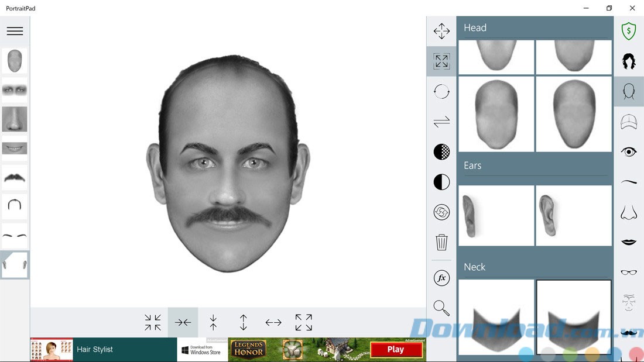The image size is (644, 362).
Task: Click the shrink inward arrows button
Action: pos(153,322)
